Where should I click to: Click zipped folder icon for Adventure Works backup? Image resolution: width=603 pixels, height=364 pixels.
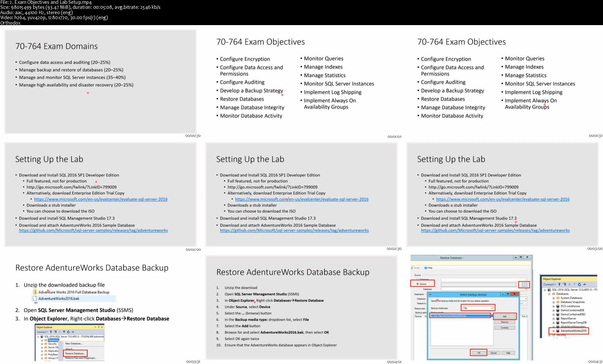(x=35, y=292)
